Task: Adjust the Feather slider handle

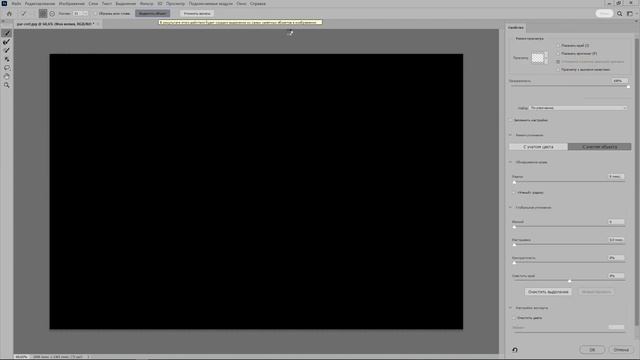Action: click(514, 245)
